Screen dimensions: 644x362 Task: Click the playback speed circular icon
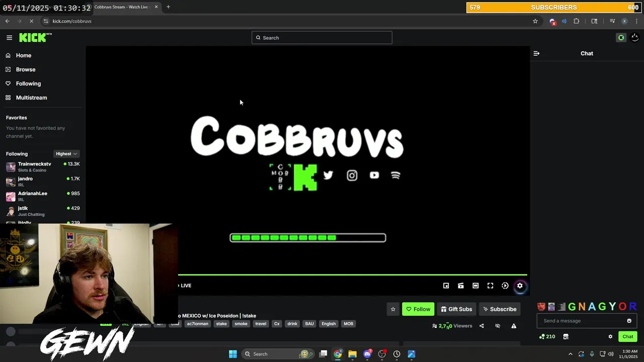coord(505,286)
